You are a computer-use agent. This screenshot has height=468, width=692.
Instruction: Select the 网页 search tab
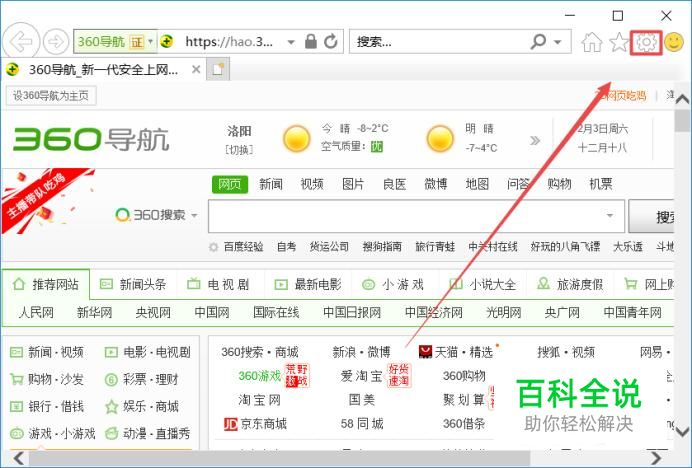[229, 184]
